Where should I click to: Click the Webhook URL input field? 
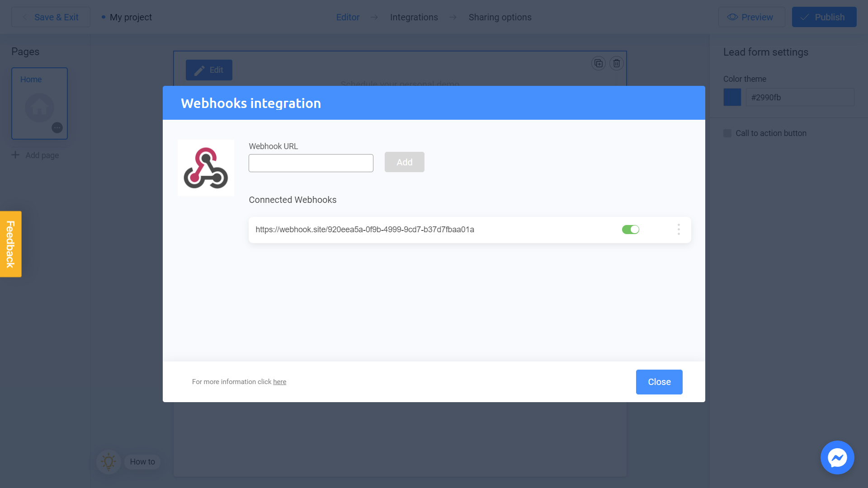[x=311, y=163]
